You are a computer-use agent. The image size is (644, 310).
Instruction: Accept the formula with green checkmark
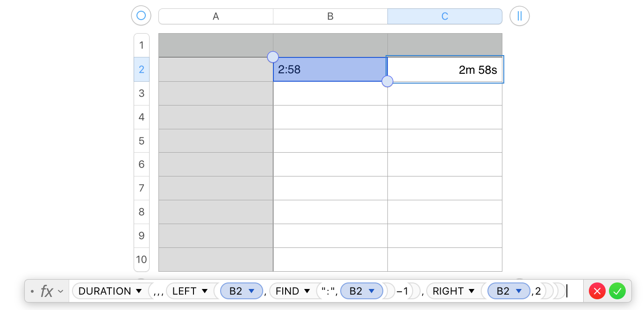tap(617, 291)
